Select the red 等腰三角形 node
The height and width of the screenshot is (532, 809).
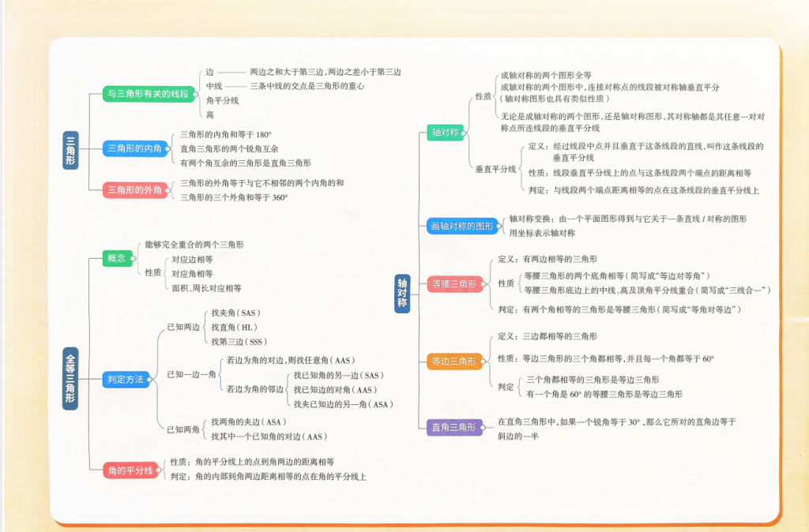pos(453,283)
